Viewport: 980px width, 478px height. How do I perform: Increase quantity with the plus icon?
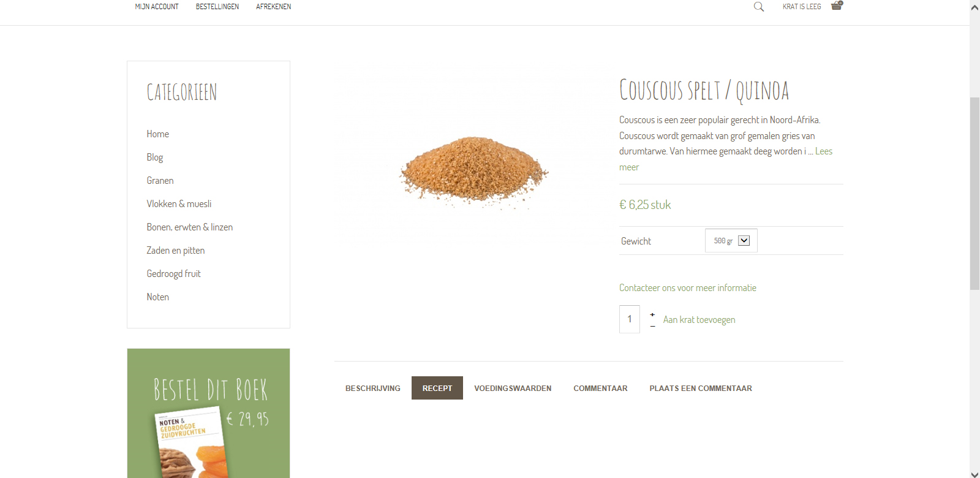[x=652, y=314]
